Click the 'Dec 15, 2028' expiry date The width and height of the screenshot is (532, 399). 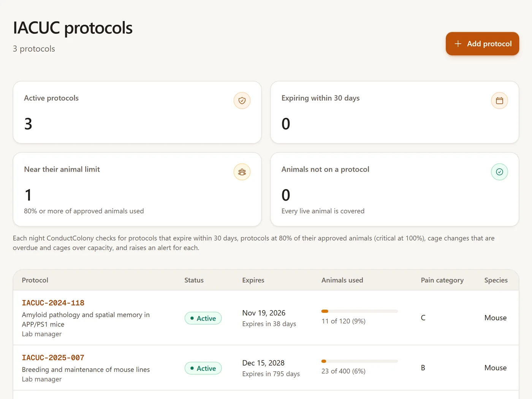(263, 363)
